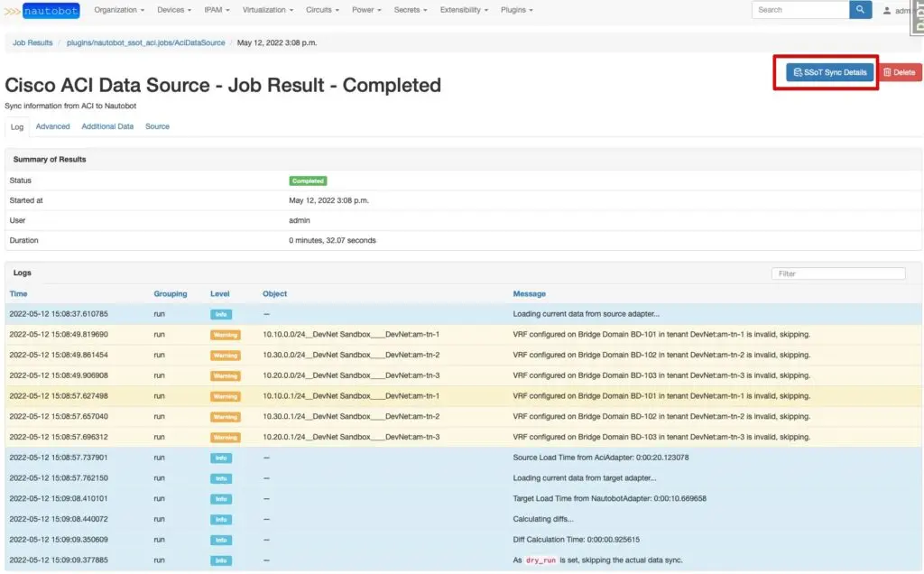This screenshot has height=574, width=924.
Task: Click the dry_run code text in last message
Action: [x=541, y=560]
